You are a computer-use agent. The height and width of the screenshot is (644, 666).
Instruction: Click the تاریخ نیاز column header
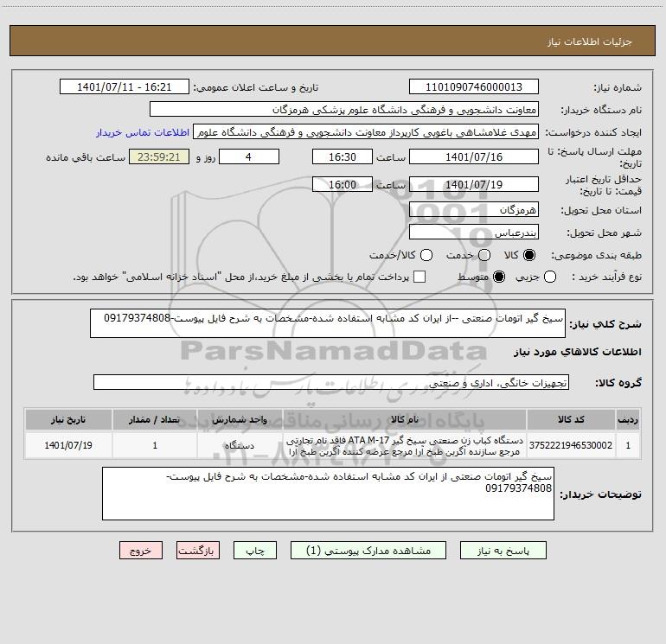tap(68, 420)
